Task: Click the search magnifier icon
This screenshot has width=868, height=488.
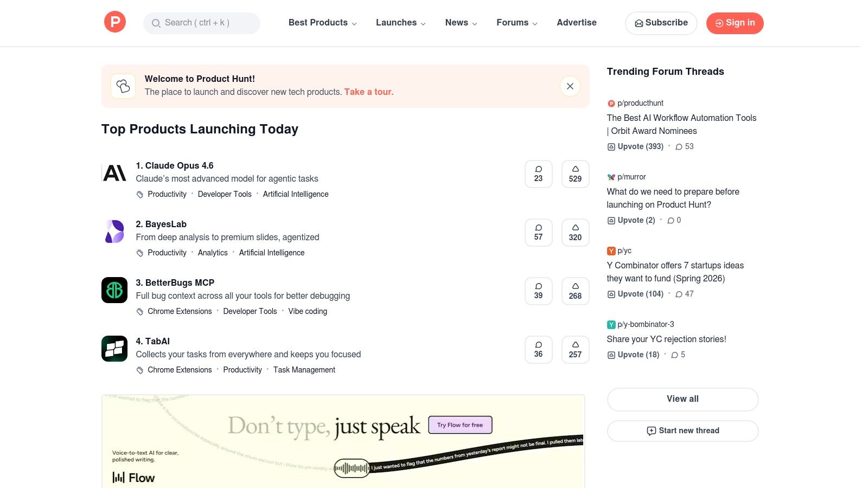Action: (x=156, y=23)
